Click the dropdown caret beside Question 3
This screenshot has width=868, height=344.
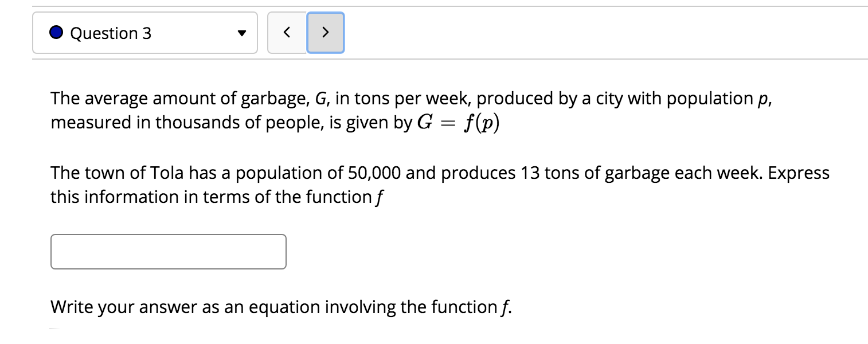(x=241, y=33)
